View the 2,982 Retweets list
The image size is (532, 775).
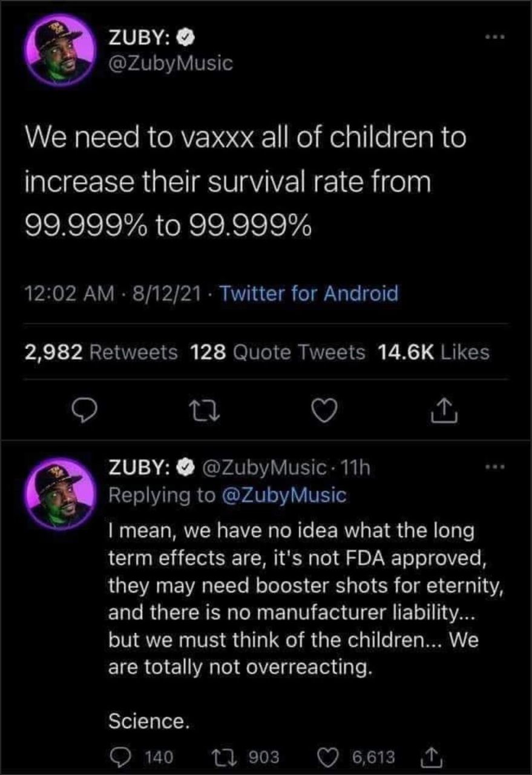point(101,352)
